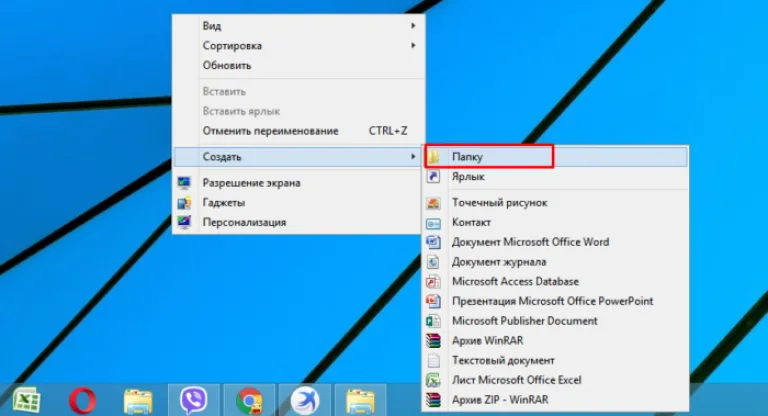Choose Лист Microsoft Office Excel entry
Viewport: 768px width, 416px height.
556,380
